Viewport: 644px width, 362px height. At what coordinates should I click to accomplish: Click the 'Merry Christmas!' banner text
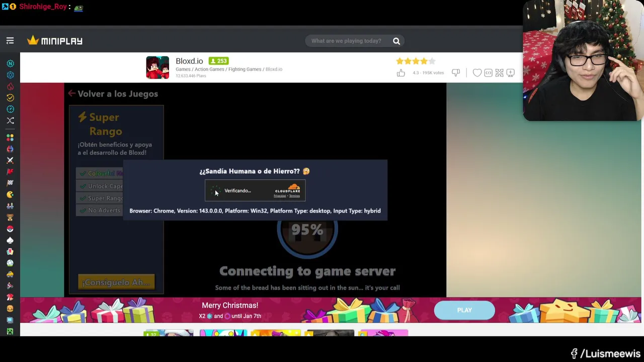coord(230,305)
